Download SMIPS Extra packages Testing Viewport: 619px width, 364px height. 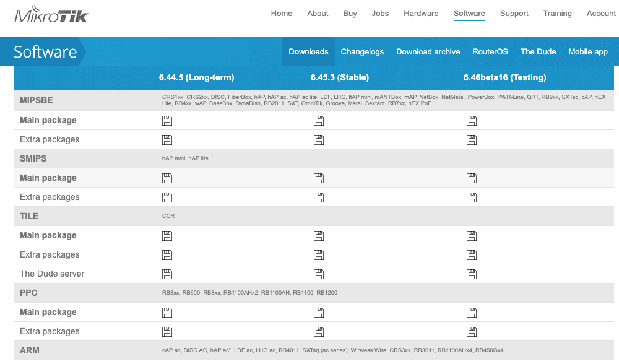(471, 197)
